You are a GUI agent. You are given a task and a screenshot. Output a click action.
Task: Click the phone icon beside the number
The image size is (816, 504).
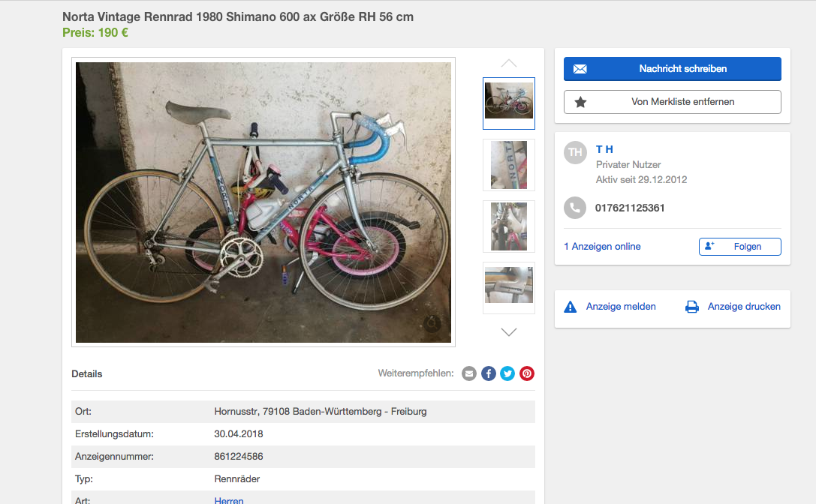pyautogui.click(x=575, y=208)
